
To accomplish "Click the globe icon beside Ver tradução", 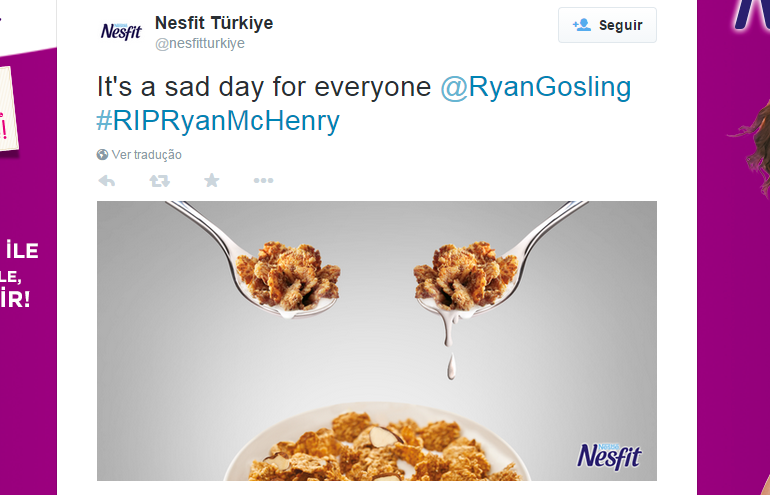I will (102, 155).
